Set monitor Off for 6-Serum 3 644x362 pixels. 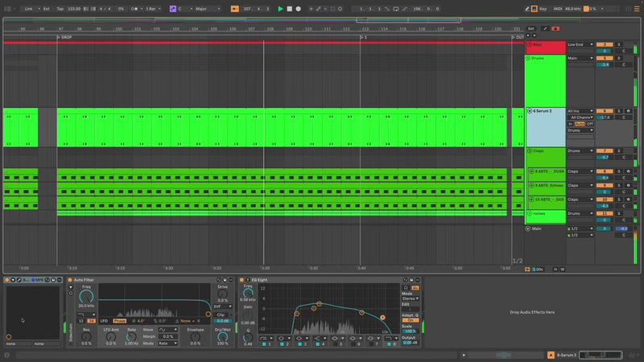tap(590, 124)
